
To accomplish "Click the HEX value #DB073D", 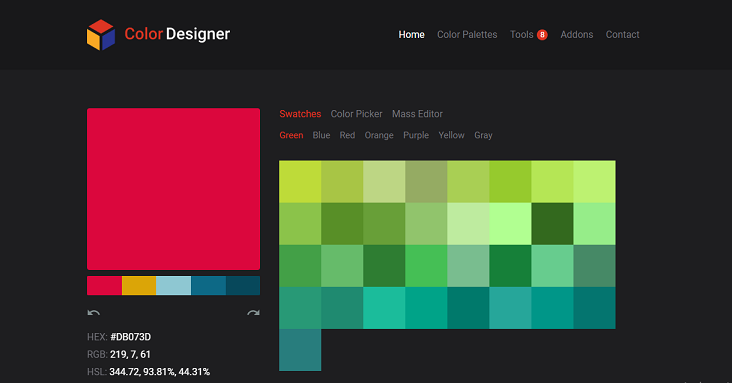I will (130, 337).
